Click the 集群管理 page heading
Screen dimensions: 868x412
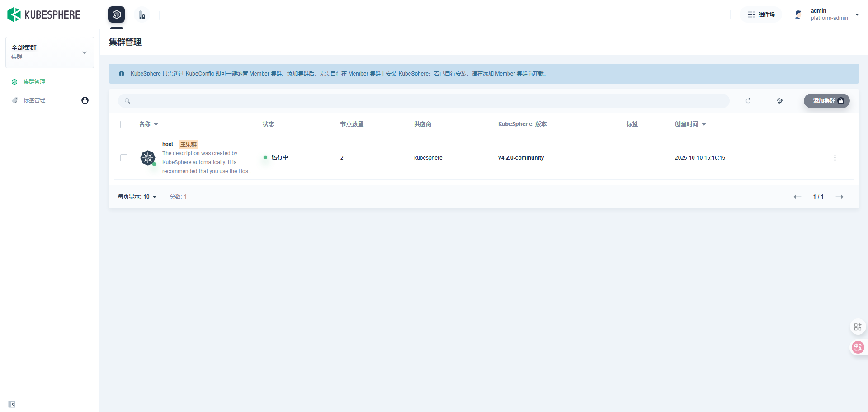[125, 42]
